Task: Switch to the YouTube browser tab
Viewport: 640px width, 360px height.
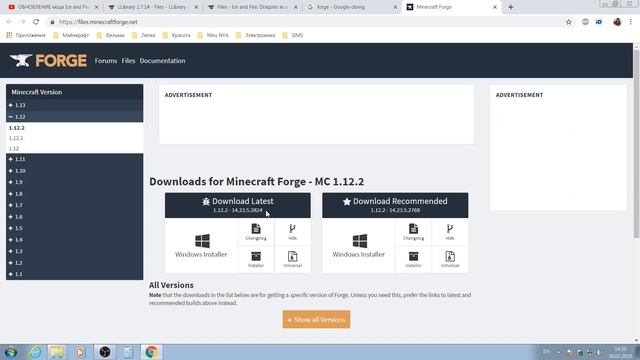Action: click(x=52, y=7)
